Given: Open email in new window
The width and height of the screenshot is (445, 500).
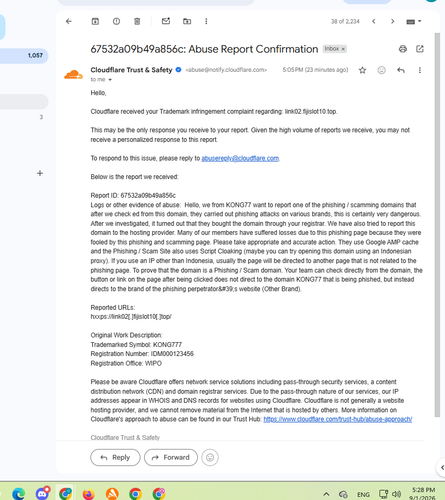Looking at the screenshot, I should 420,49.
